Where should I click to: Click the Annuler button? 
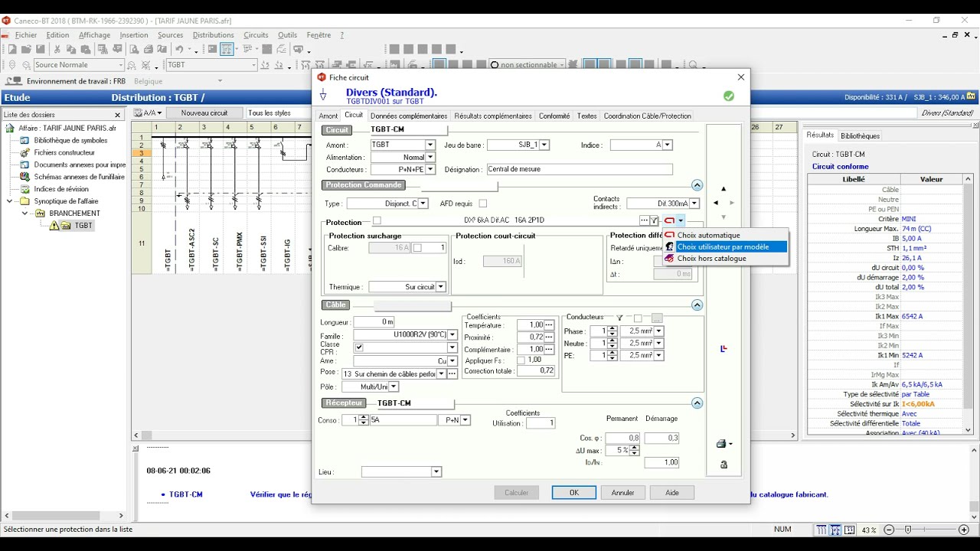tap(622, 493)
